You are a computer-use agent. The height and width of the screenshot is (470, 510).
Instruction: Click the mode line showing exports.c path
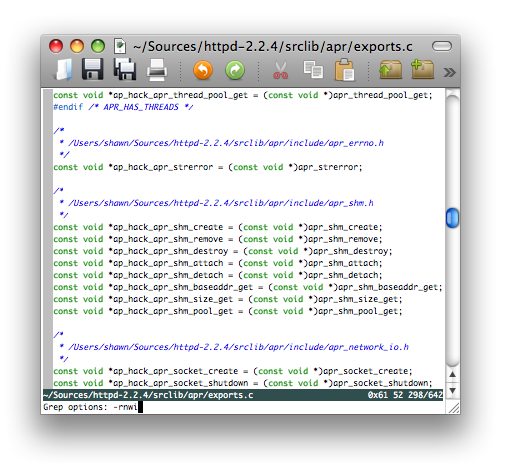pyautogui.click(x=243, y=395)
